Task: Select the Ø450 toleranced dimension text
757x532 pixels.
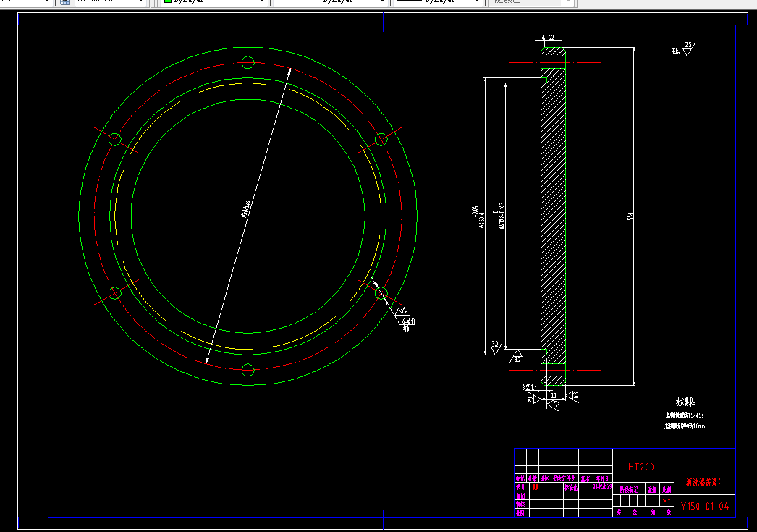Action: 478,216
